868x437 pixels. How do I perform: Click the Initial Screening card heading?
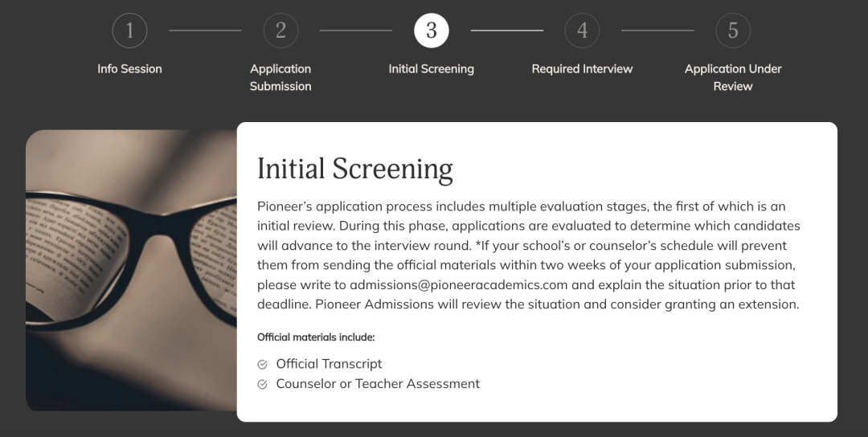pos(354,169)
